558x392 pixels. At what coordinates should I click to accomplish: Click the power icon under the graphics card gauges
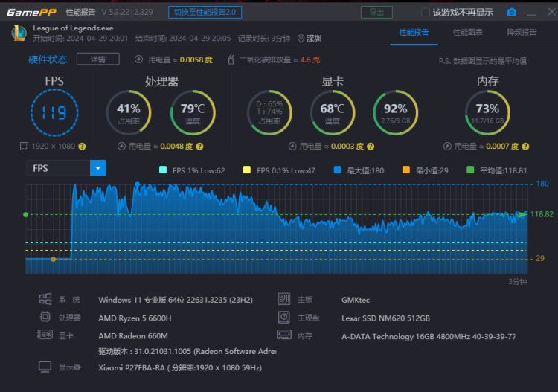click(292, 147)
